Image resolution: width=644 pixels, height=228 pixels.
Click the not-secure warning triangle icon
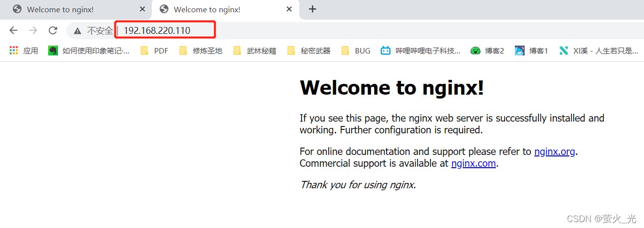[78, 31]
